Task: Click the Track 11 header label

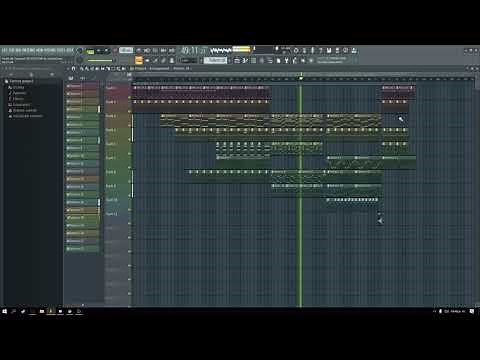Action: tap(112, 214)
